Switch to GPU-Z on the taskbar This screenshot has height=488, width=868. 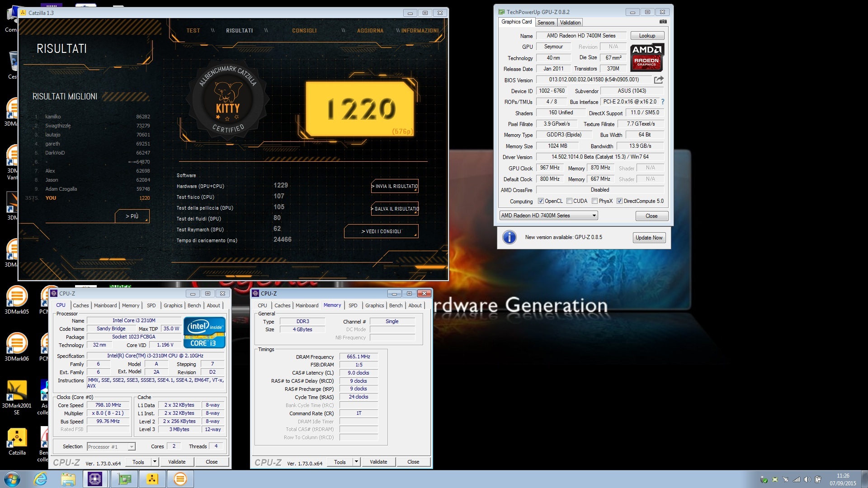pyautogui.click(x=124, y=479)
